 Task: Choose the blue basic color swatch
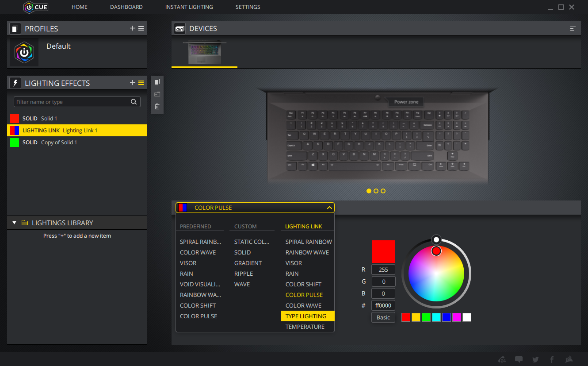tap(447, 317)
